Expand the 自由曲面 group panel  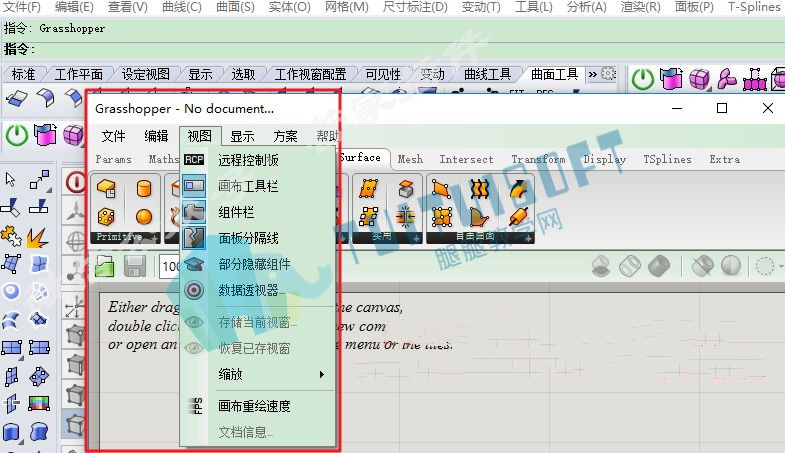pos(528,238)
